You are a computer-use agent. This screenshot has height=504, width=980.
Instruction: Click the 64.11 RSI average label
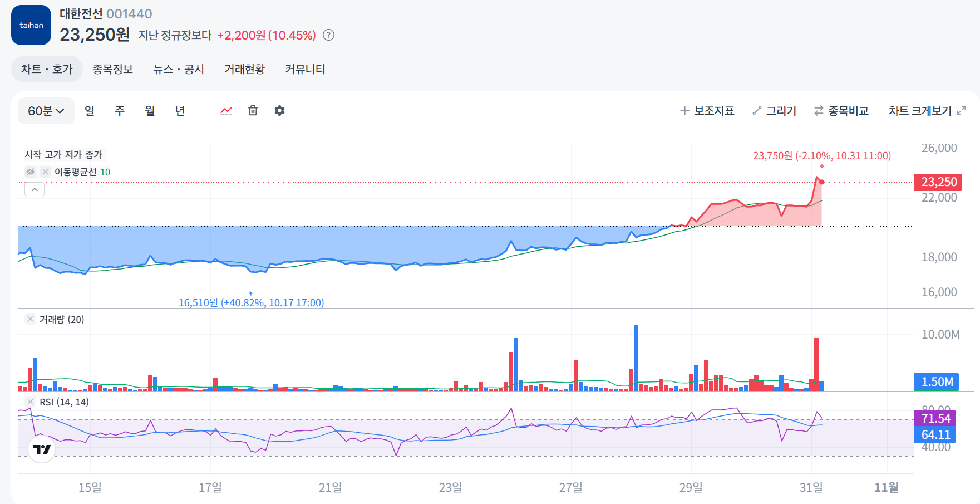[934, 434]
